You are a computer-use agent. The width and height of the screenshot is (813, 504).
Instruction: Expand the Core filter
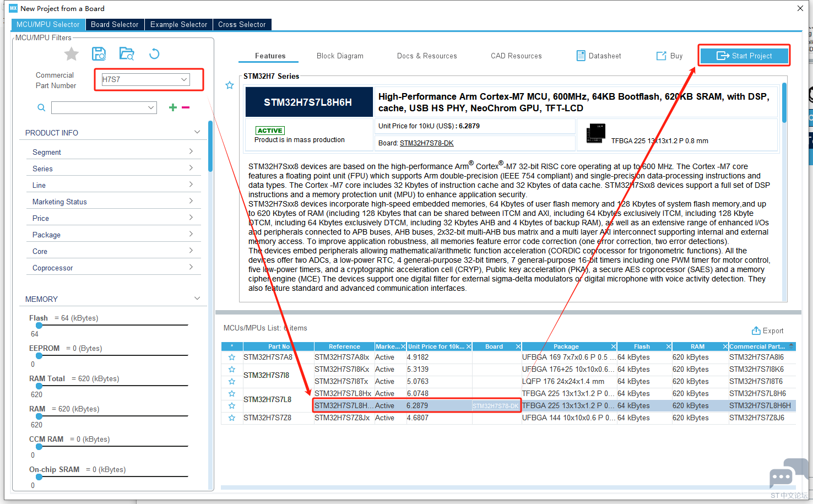click(191, 251)
